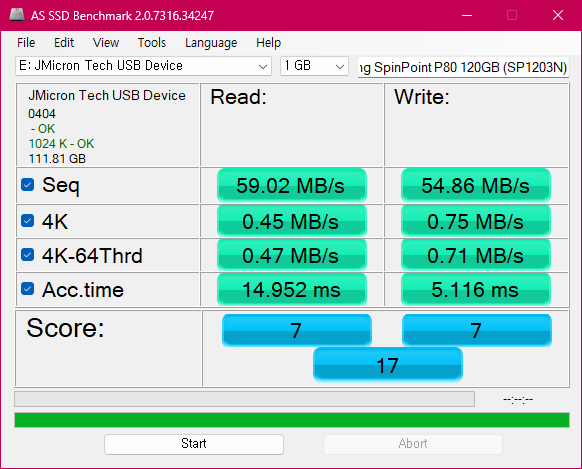Click Seq read result 59.02 MB/s

click(292, 186)
